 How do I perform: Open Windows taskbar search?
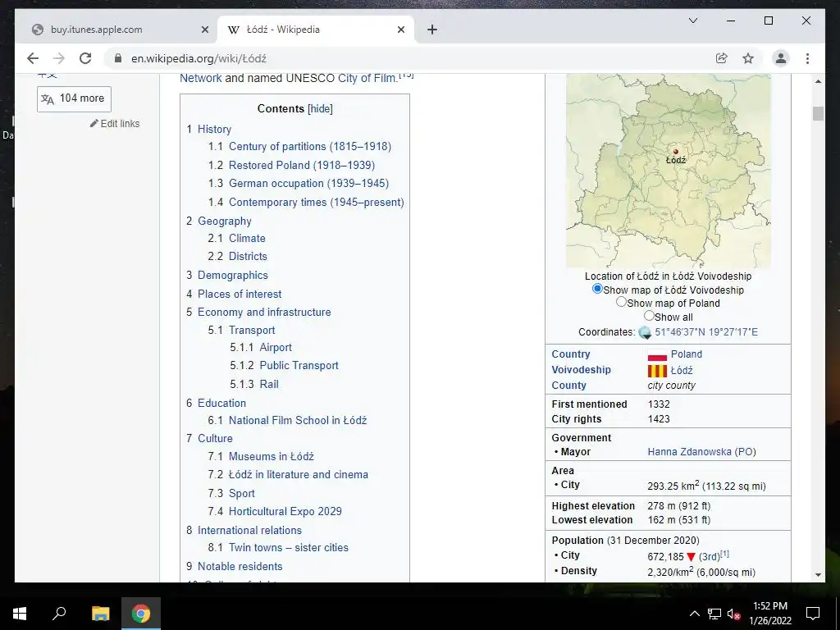coord(59,614)
